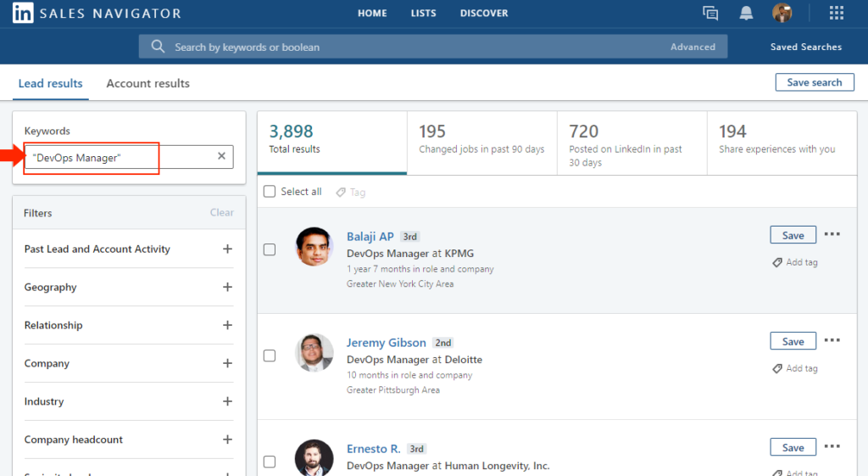Image resolution: width=868 pixels, height=476 pixels.
Task: Open Ernesto R. profile link
Action: click(x=373, y=449)
